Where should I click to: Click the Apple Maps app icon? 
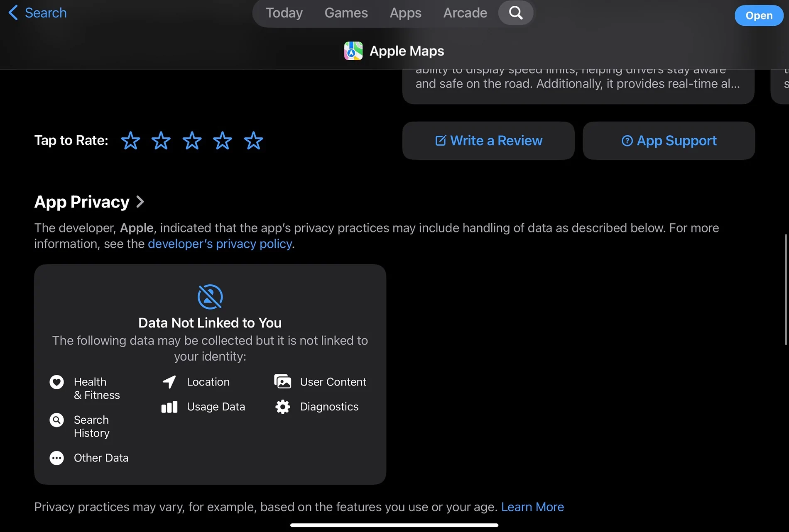tap(353, 51)
